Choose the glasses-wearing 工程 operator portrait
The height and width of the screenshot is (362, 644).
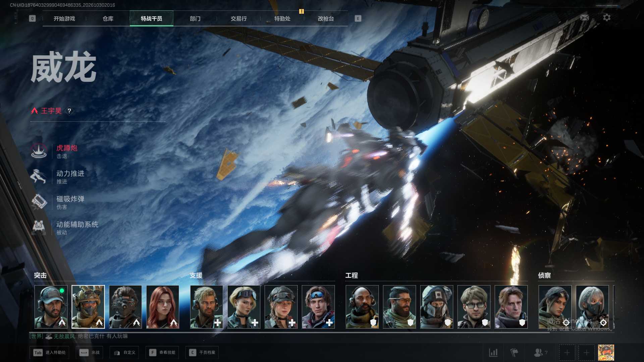click(x=474, y=307)
